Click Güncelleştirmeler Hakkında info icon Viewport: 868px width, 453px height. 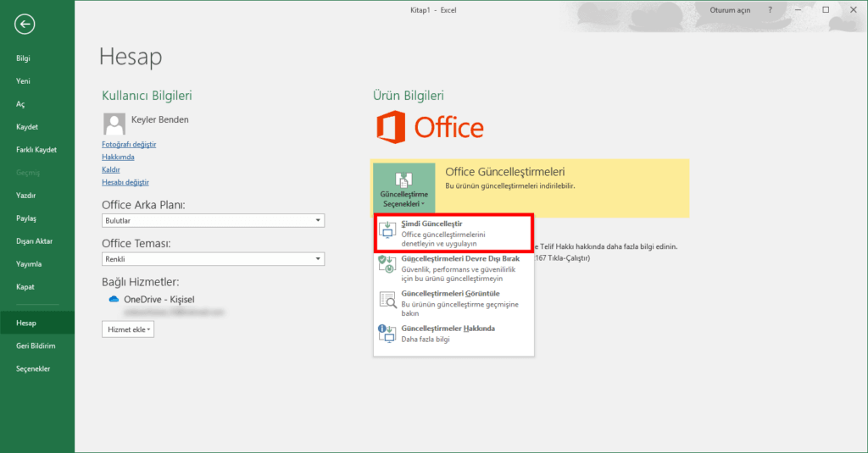click(x=387, y=334)
